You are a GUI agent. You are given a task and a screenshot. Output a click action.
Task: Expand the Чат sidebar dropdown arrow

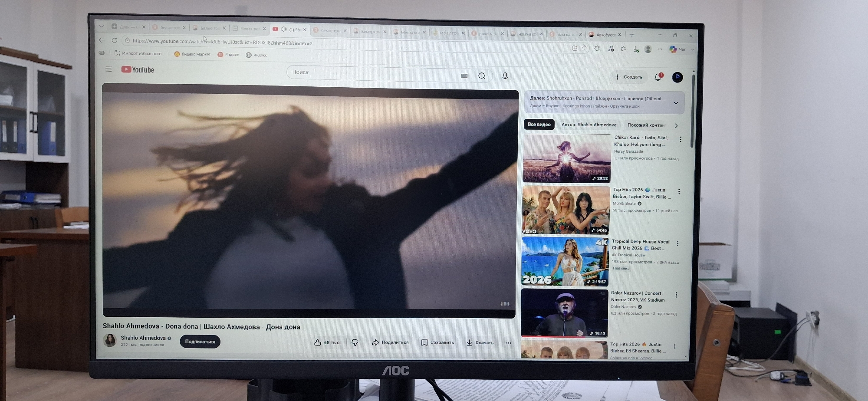click(693, 50)
